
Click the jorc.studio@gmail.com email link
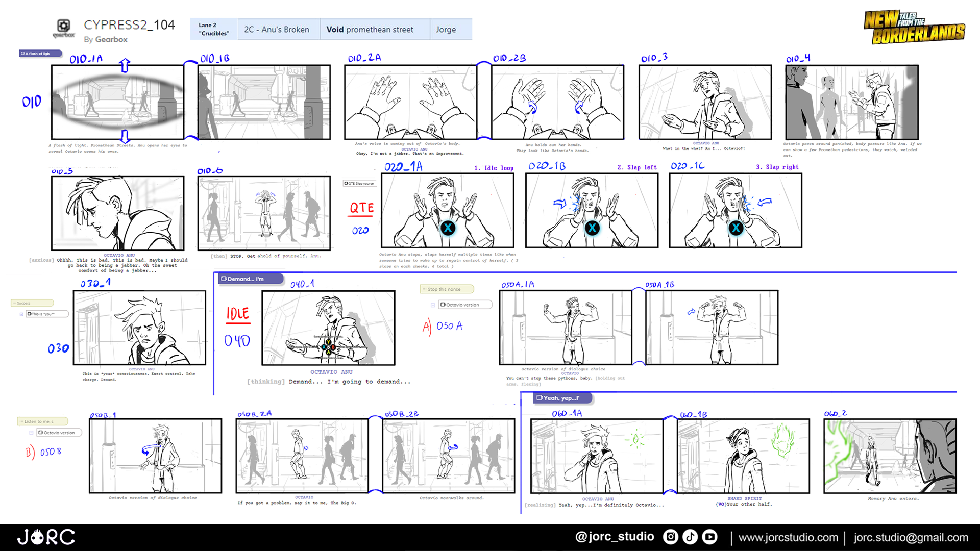click(x=911, y=537)
